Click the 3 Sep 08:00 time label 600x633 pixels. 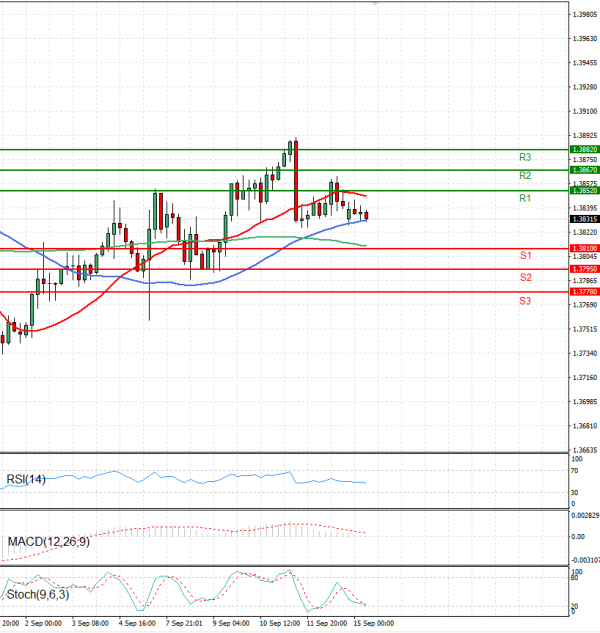click(90, 623)
